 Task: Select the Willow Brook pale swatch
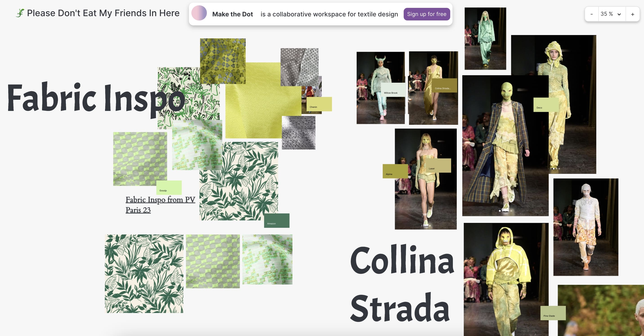(393, 90)
